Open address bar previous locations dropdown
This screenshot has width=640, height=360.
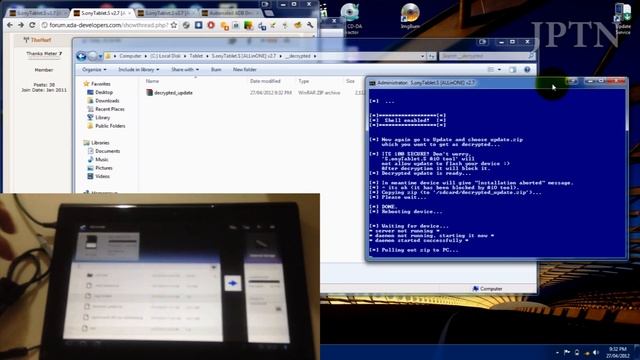tap(422, 56)
